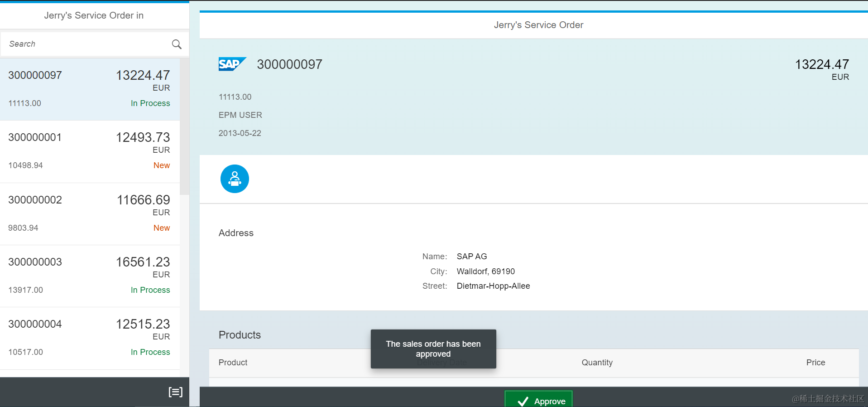Click the sales order approved toast message
Image resolution: width=868 pixels, height=407 pixels.
(433, 349)
